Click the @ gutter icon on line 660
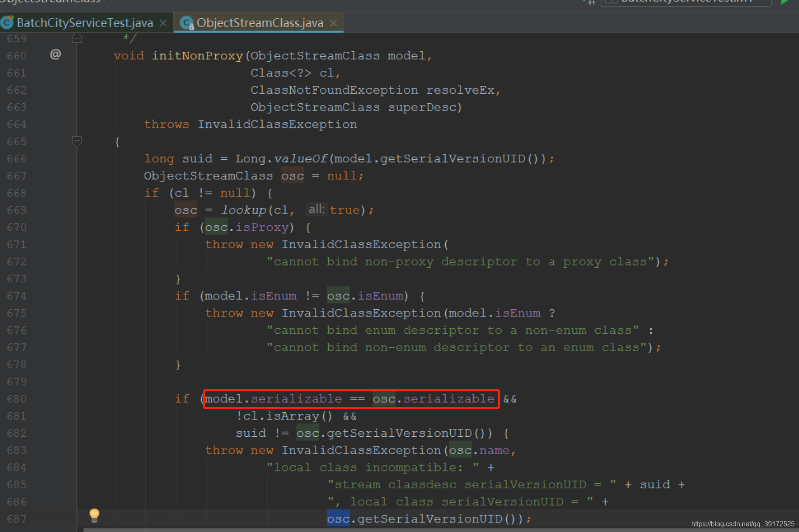Image resolution: width=799 pixels, height=532 pixels. pos(55,54)
